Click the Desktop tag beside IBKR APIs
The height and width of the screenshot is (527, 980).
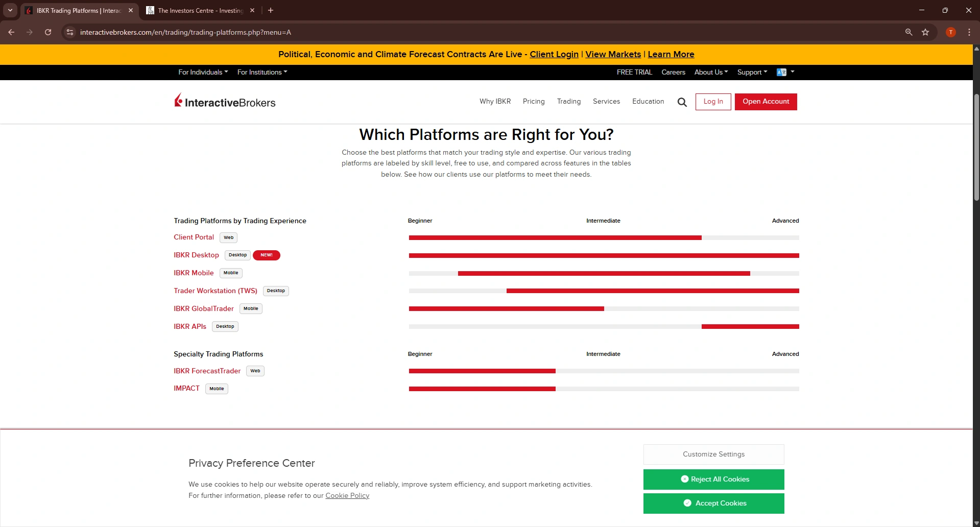pyautogui.click(x=225, y=327)
